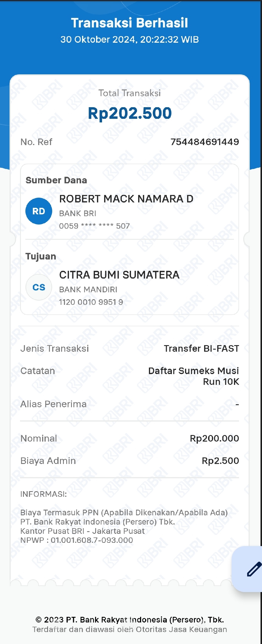Tap the sender name ROBERT MACK NAMARA D

click(x=126, y=199)
